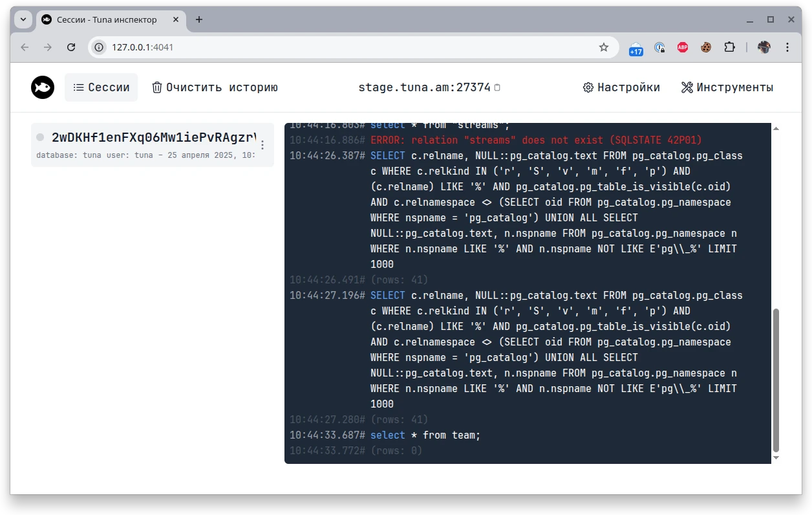
Task: Click the tools icon beside Инструменты
Action: coord(687,87)
